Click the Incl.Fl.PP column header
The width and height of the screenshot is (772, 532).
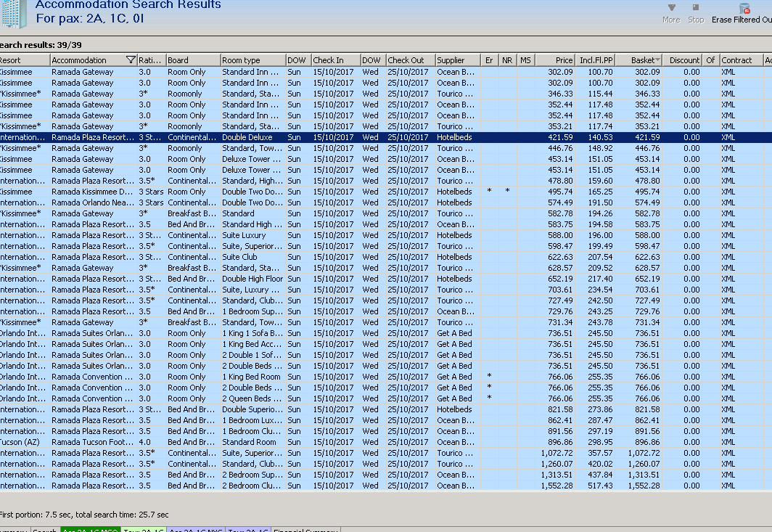pos(596,60)
